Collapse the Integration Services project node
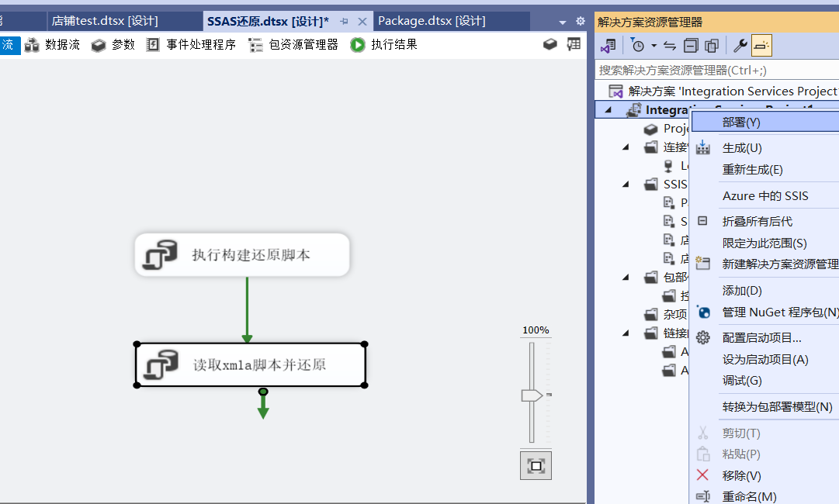This screenshot has width=839, height=504. (608, 110)
